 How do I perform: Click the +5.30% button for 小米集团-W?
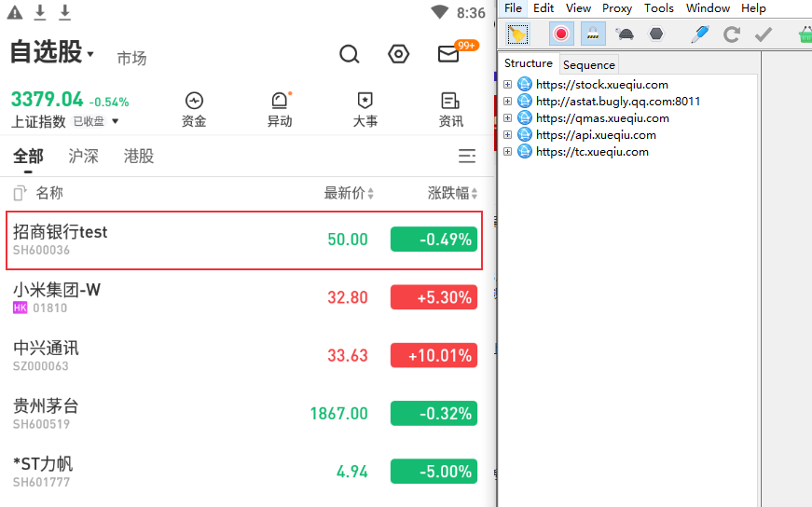click(x=434, y=297)
